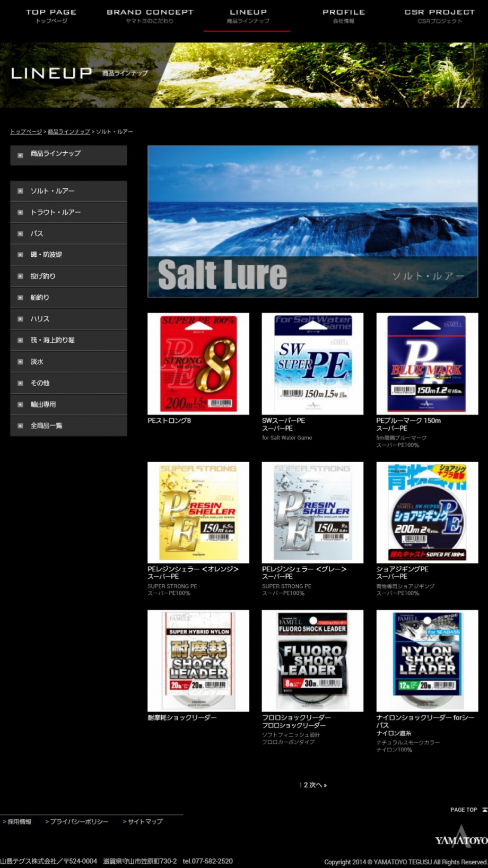Choose the 磯・防波堤 sidebar category

(68, 255)
